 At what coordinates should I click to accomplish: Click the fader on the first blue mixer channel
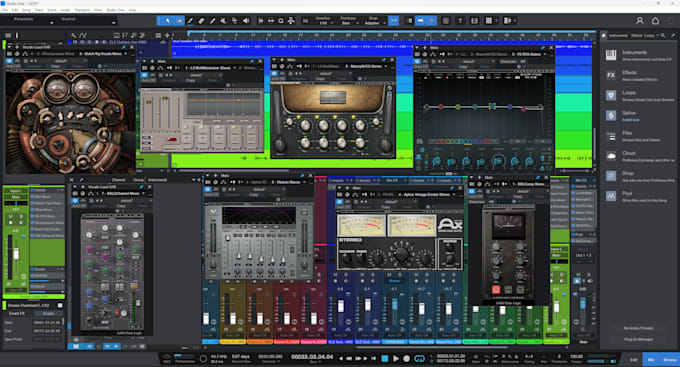point(341,306)
